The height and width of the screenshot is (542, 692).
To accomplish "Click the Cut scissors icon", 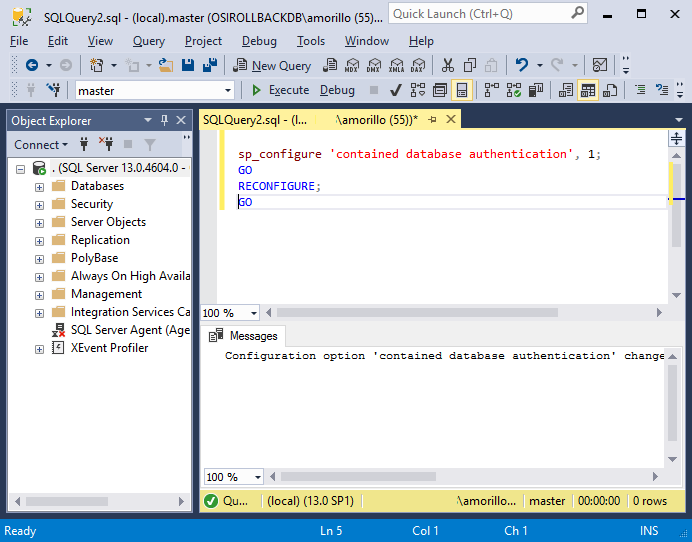I will pyautogui.click(x=448, y=65).
